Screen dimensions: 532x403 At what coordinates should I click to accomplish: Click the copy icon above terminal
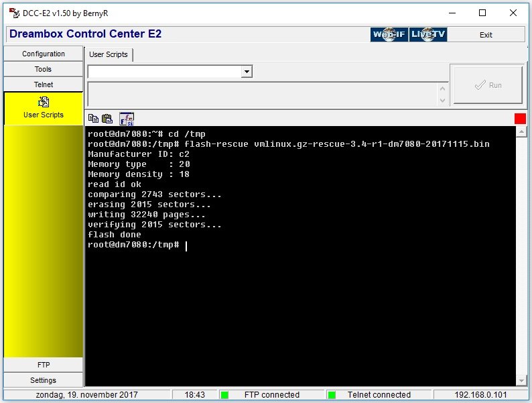click(93, 119)
